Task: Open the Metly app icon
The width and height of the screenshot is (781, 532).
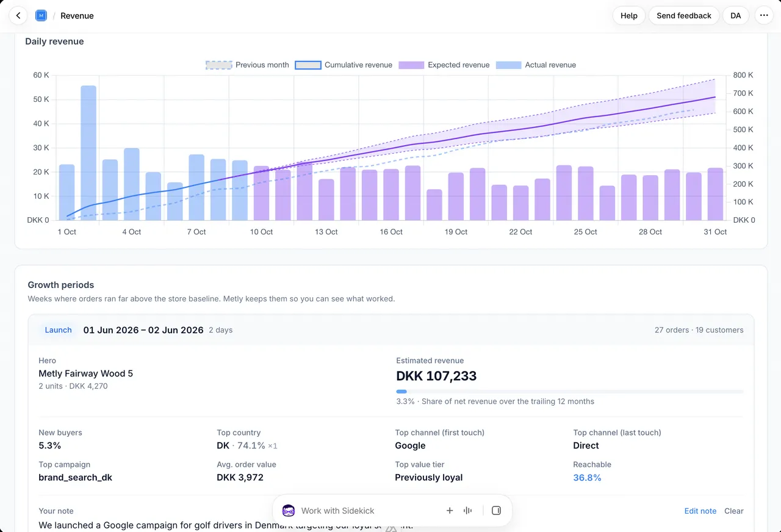Action: pos(41,16)
